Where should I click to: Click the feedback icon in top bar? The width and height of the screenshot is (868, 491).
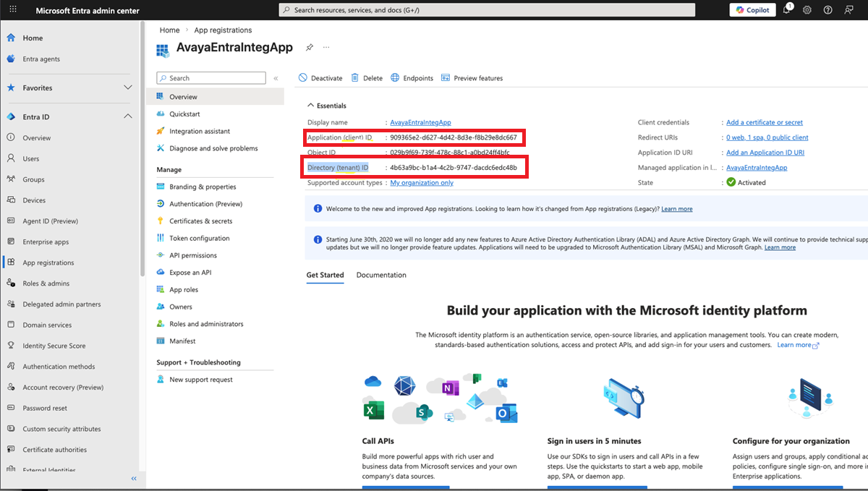pos(848,10)
